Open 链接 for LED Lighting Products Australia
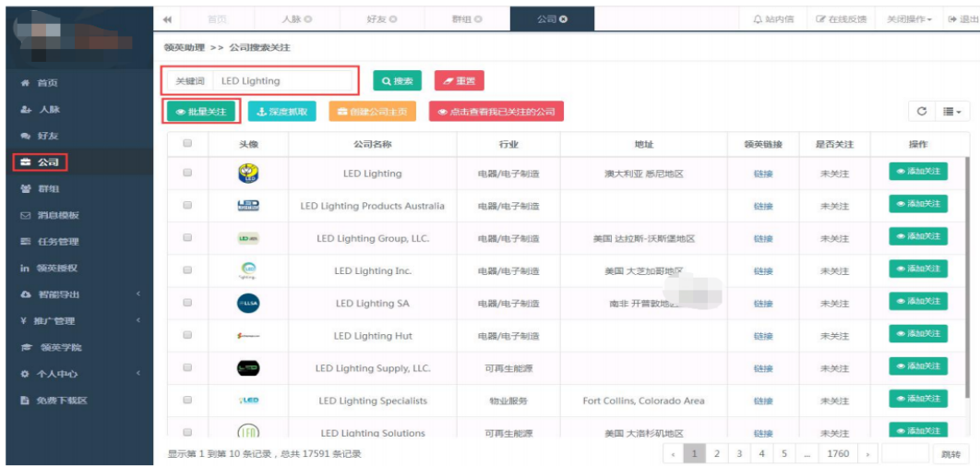980x467 pixels. (x=763, y=207)
